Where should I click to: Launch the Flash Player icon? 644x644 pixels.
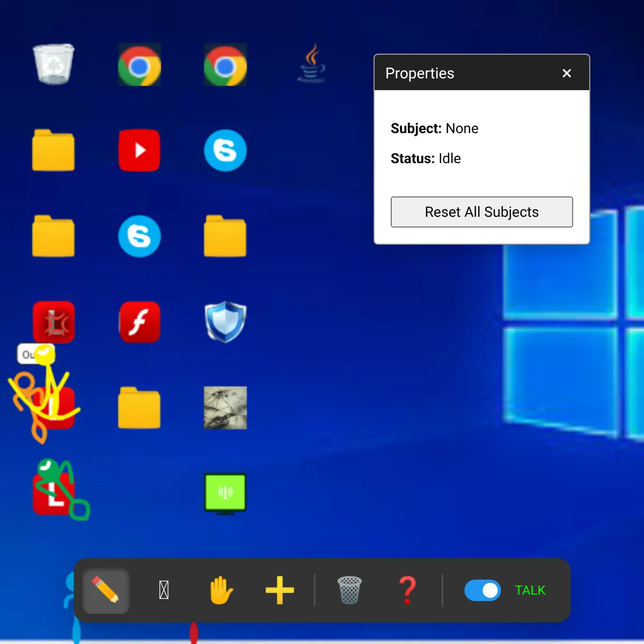coord(140,322)
